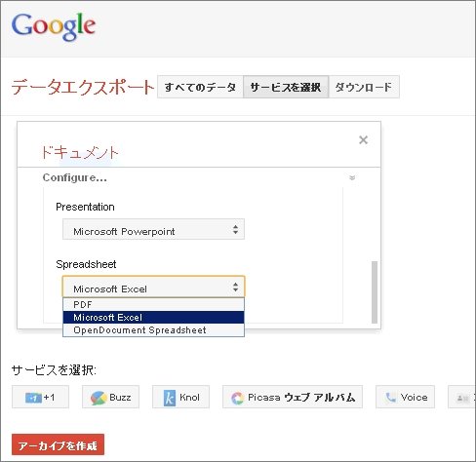Image resolution: width=476 pixels, height=462 pixels.
Task: Choose PDF from the spreadsheet list
Action: point(153,304)
